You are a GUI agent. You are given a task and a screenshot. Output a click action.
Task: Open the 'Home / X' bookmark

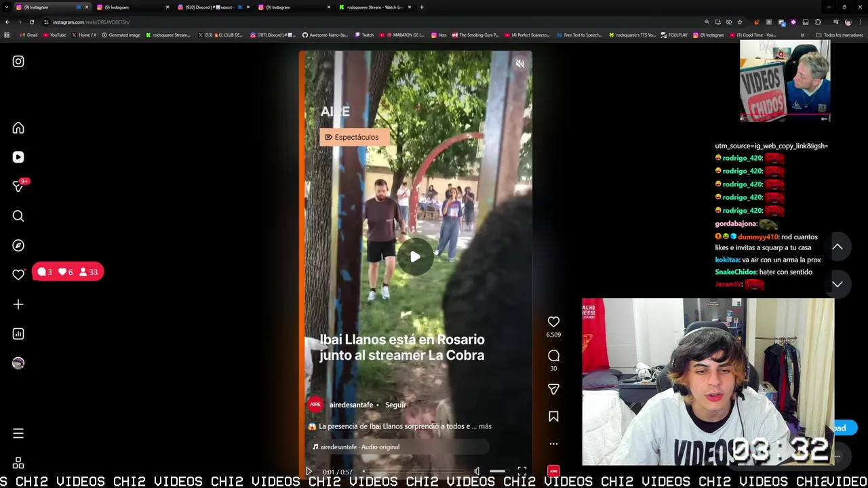point(83,35)
